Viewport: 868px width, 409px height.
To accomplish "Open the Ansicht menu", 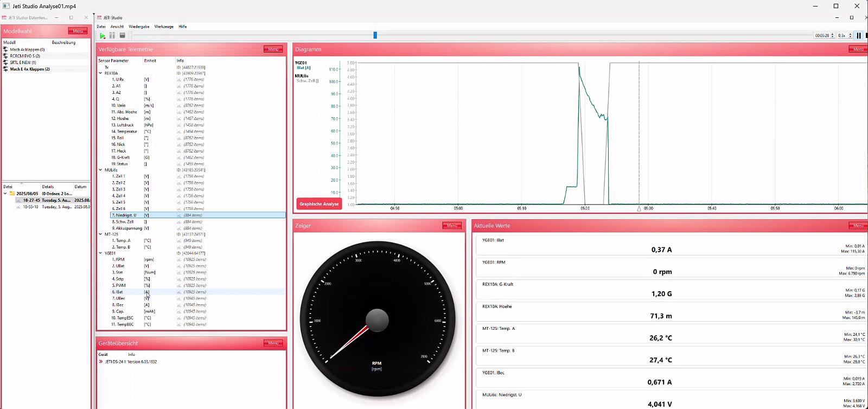I will (x=117, y=27).
